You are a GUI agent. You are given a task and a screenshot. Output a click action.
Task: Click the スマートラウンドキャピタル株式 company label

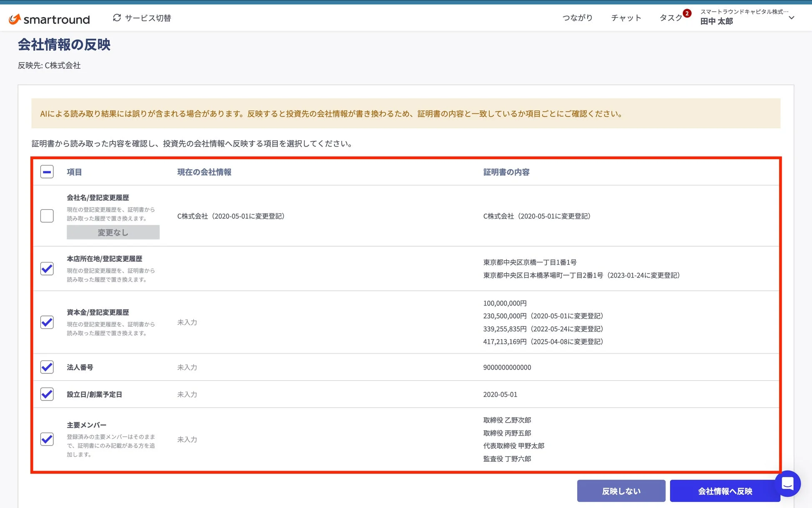pos(744,12)
